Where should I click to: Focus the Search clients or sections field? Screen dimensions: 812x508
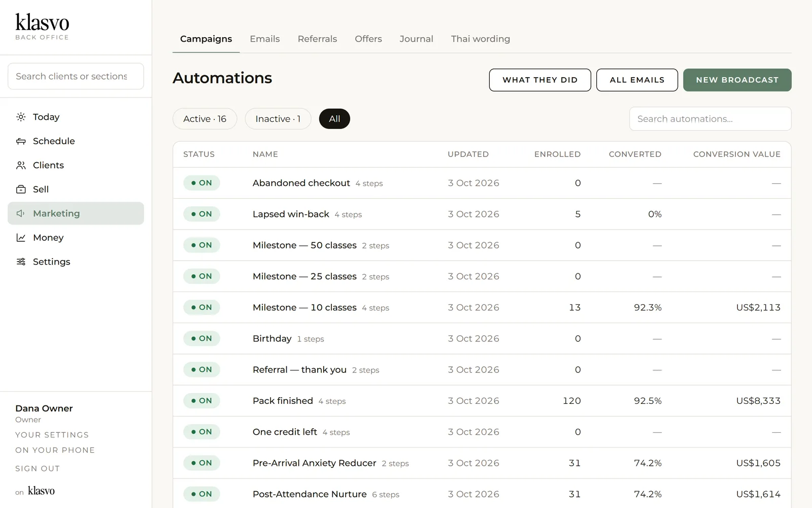76,76
